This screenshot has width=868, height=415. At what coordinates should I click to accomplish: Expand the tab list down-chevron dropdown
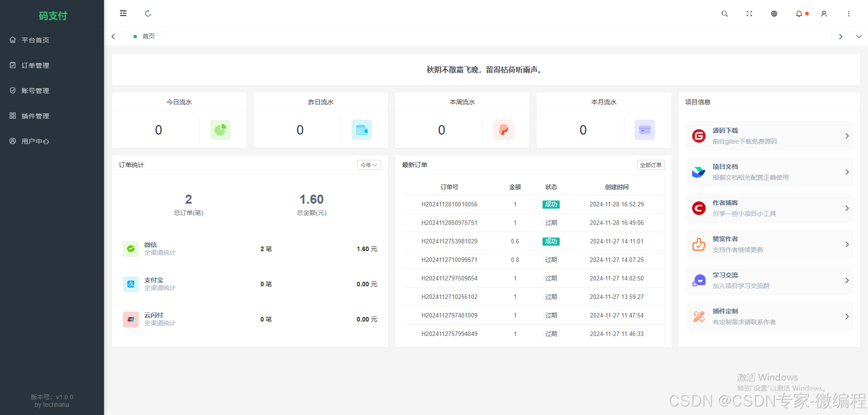click(859, 36)
